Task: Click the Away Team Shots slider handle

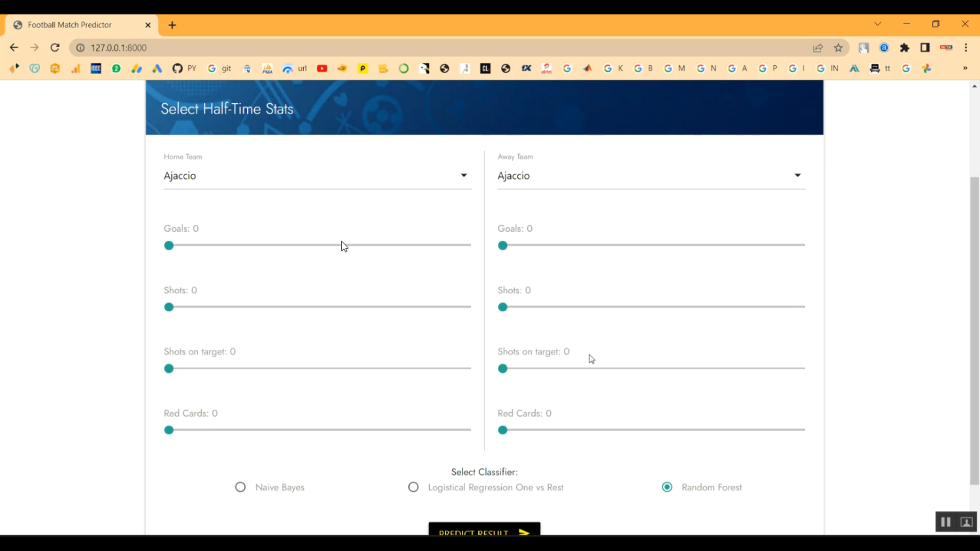Action: (x=502, y=307)
